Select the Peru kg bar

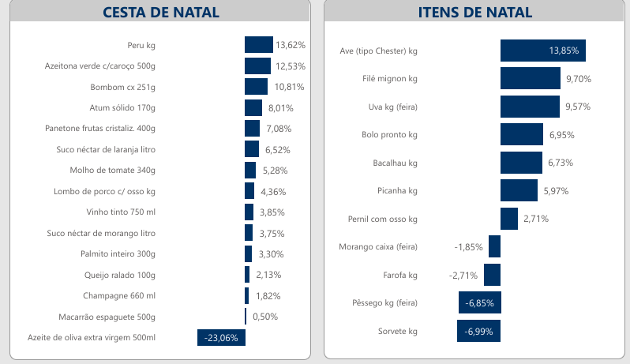tap(258, 45)
